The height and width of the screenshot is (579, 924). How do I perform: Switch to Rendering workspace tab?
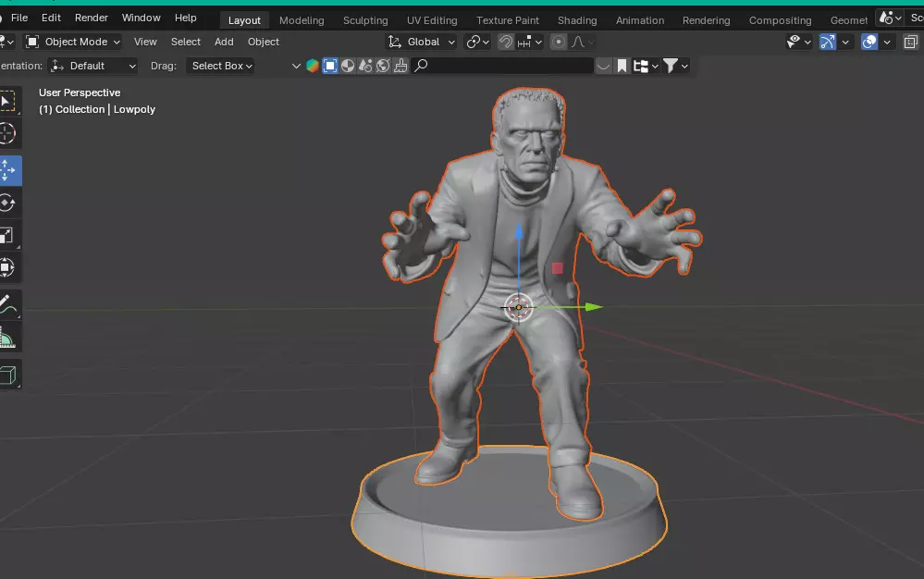(x=706, y=20)
